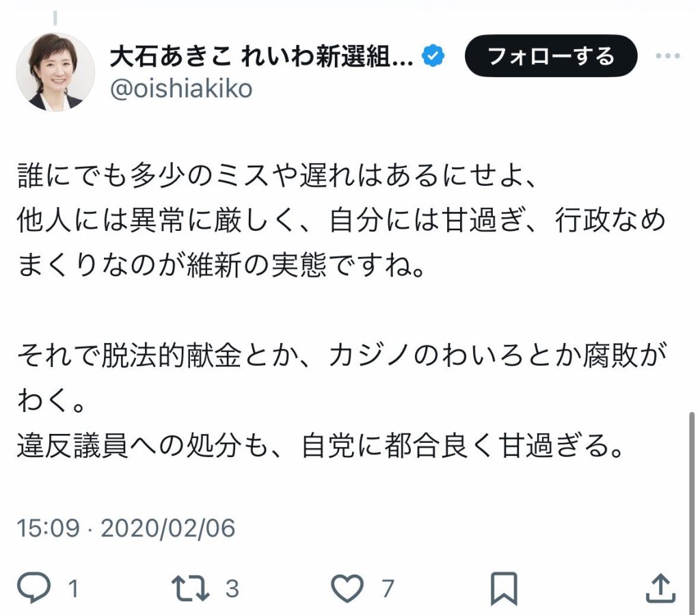Click the reply speech bubble icon
This screenshot has height=615, width=700.
point(33,588)
